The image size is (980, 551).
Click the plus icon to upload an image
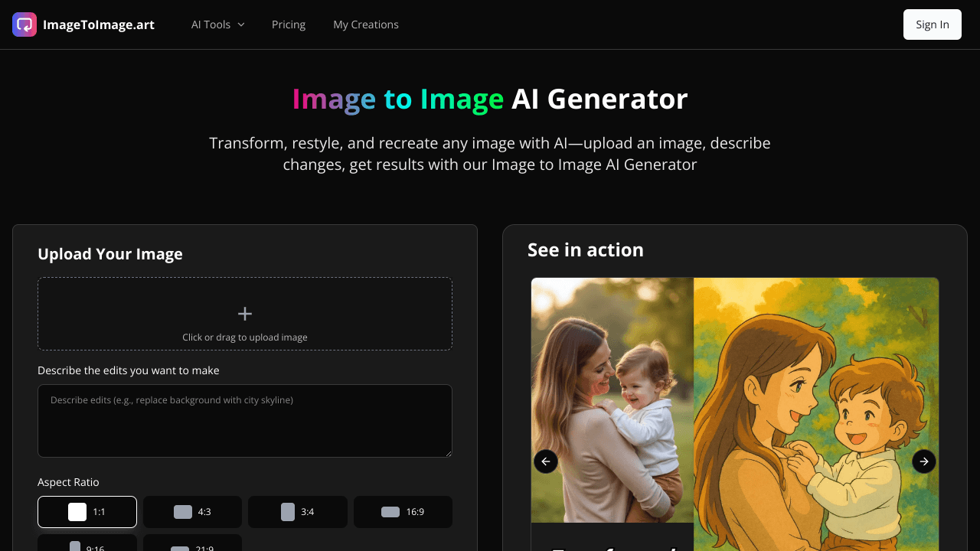[245, 313]
